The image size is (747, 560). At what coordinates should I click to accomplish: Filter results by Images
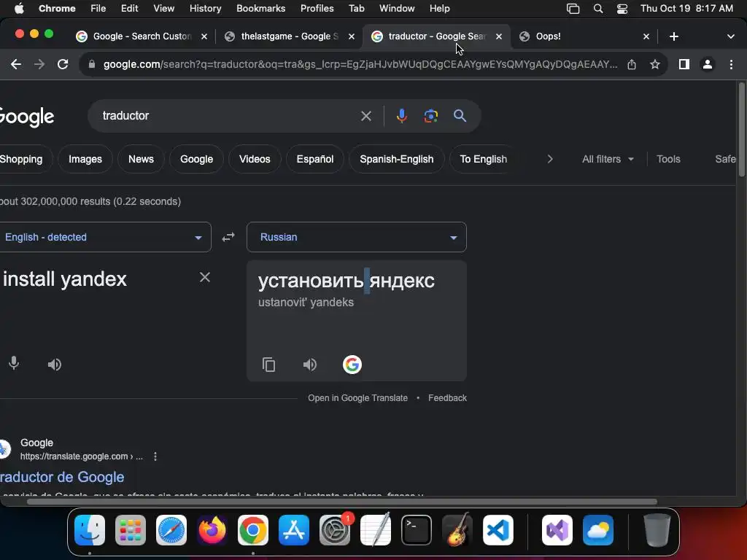[85, 159]
